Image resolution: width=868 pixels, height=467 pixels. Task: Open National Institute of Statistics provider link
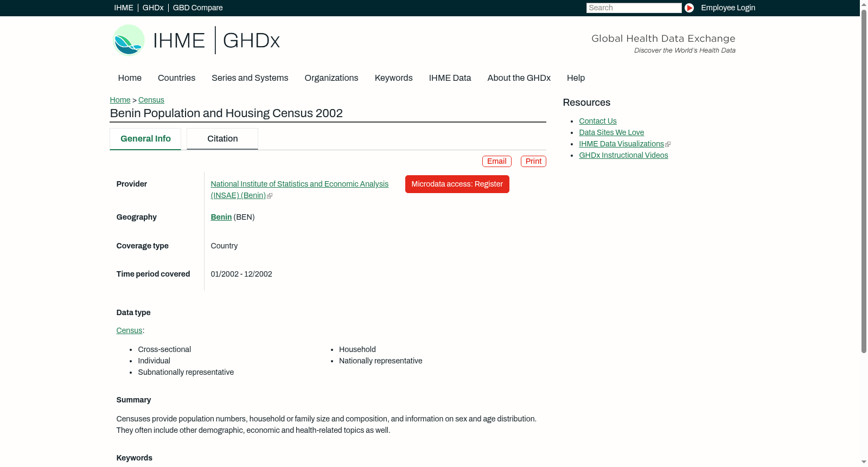point(299,190)
